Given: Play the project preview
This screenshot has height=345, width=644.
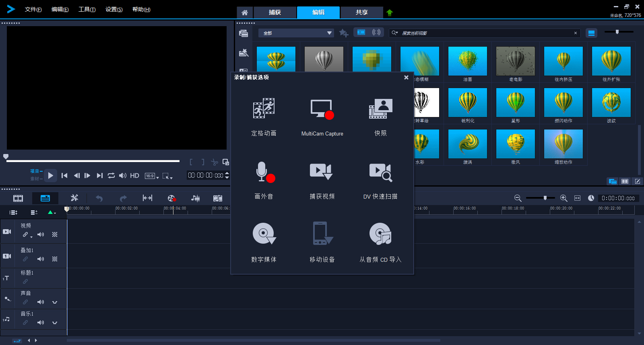Looking at the screenshot, I should (50, 175).
